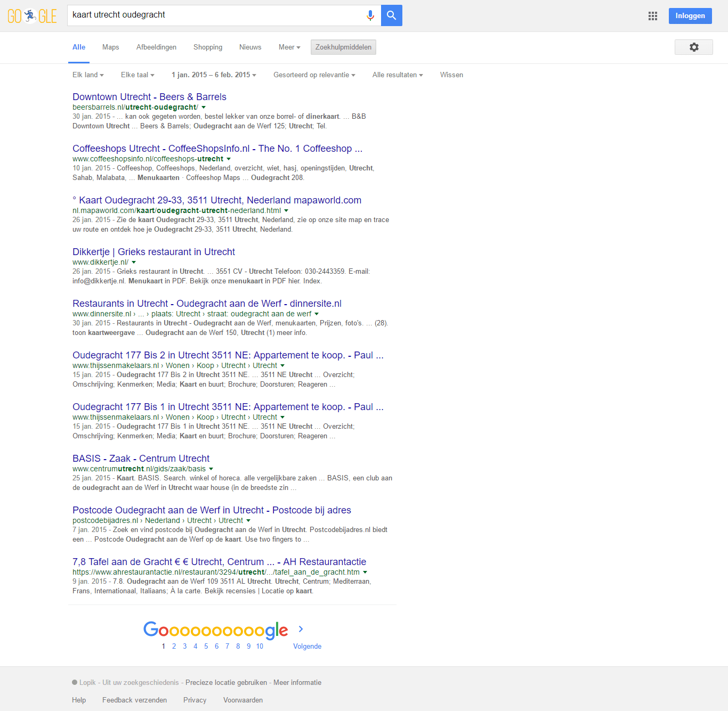Open the Help footer link

[79, 700]
